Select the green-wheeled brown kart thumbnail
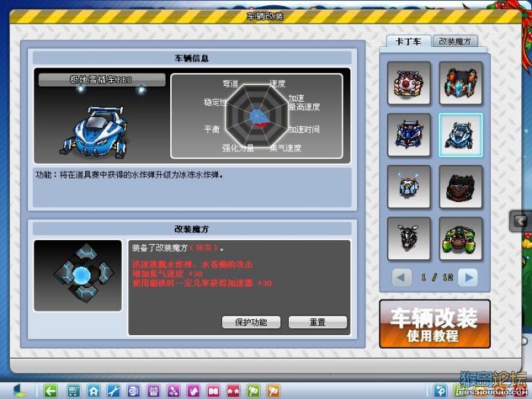This screenshot has height=399, width=532. 461,239
